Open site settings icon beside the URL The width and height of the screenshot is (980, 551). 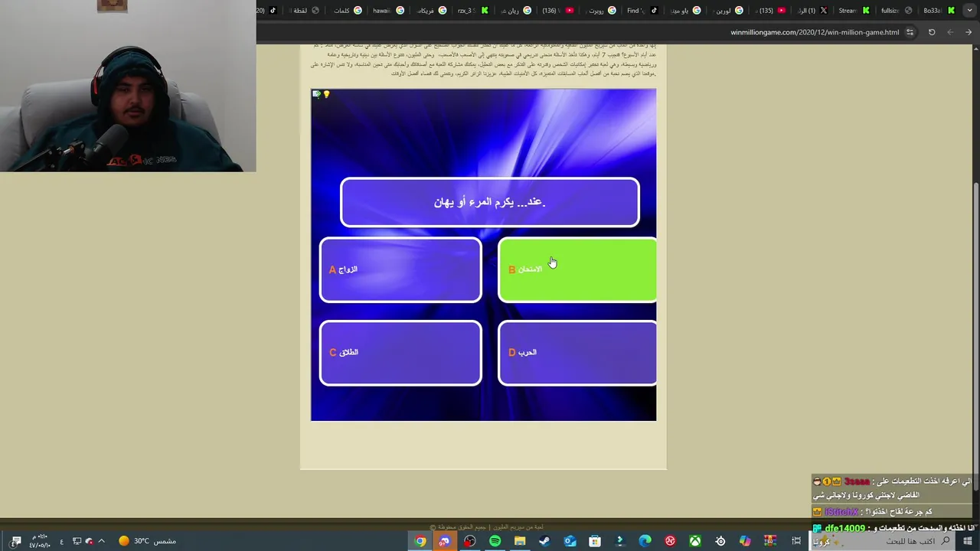pyautogui.click(x=910, y=32)
